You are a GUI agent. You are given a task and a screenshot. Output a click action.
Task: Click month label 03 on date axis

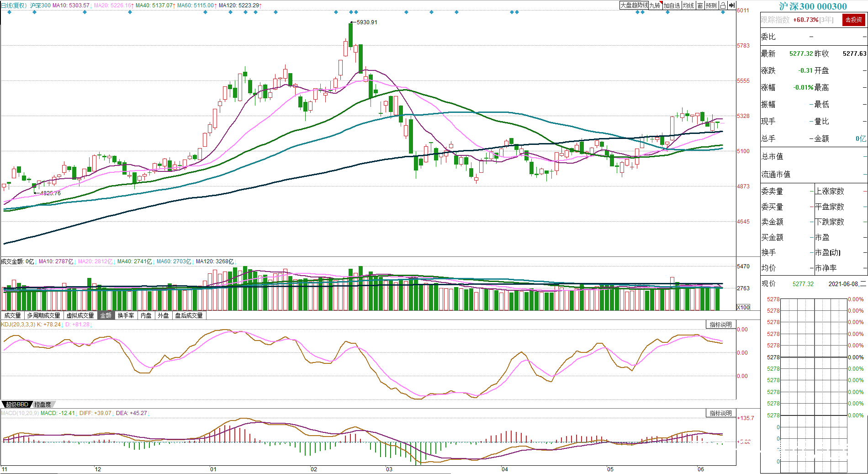click(x=389, y=469)
